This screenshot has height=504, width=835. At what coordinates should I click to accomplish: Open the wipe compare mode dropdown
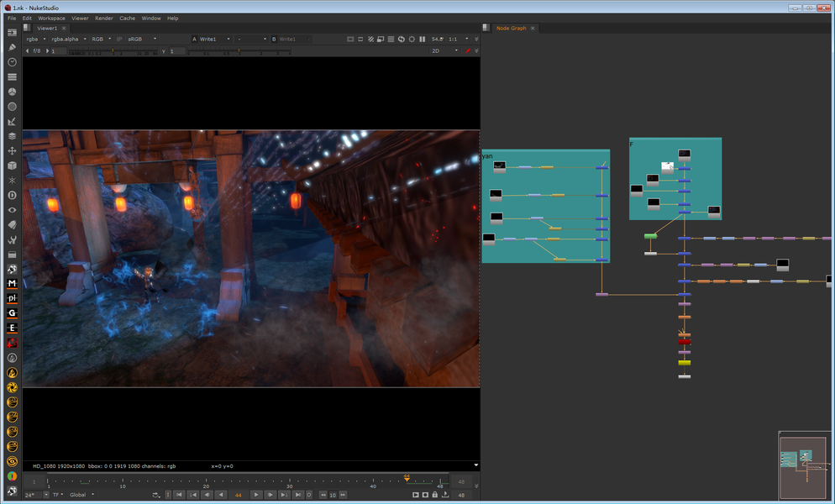point(251,39)
